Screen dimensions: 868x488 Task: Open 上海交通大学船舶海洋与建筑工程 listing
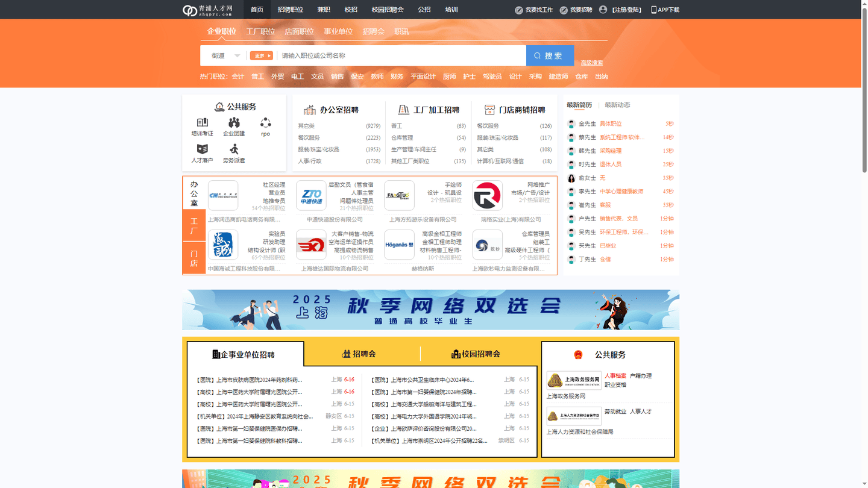pos(424,404)
